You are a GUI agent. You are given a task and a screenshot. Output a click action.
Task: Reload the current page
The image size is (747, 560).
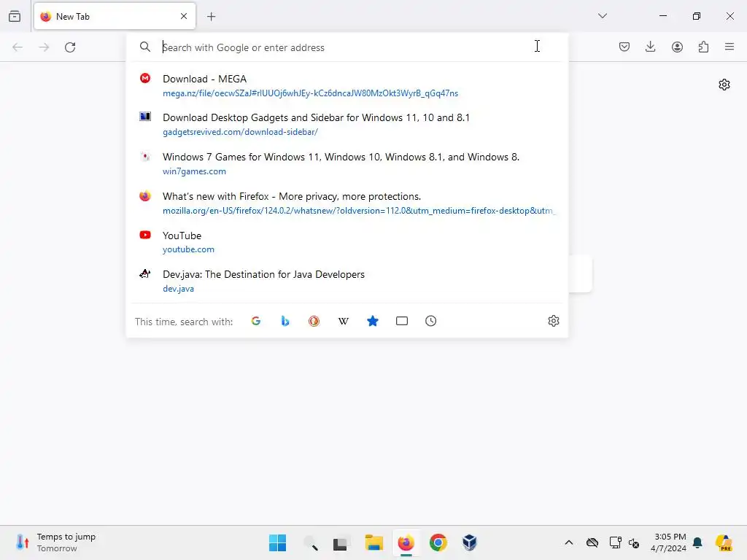70,47
